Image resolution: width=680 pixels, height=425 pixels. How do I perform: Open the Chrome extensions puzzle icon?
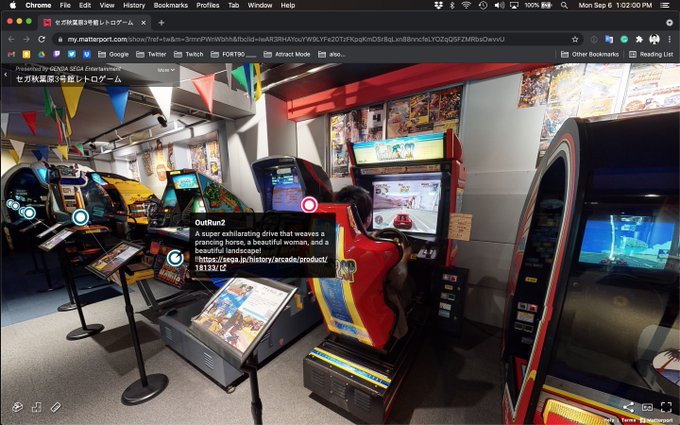pyautogui.click(x=639, y=39)
